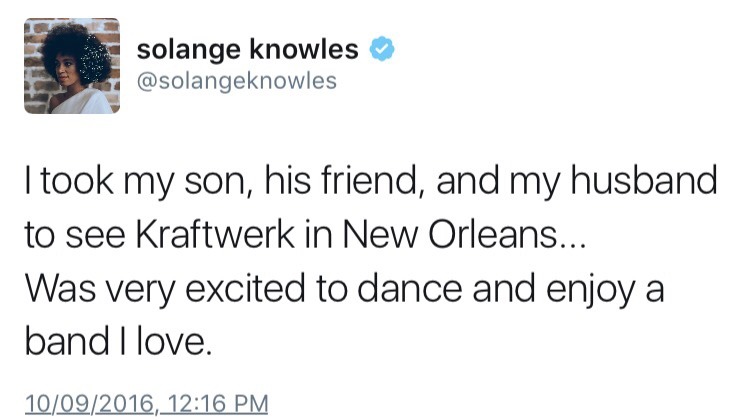Open the 10/09/2016 date in the timestamp link
The width and height of the screenshot is (750, 420).
point(89,403)
